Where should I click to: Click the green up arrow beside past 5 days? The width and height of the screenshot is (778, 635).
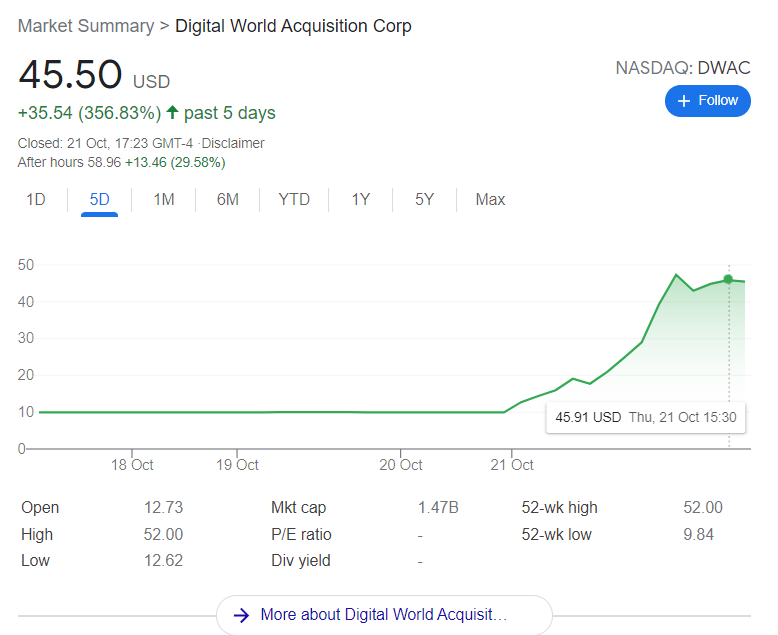point(172,112)
